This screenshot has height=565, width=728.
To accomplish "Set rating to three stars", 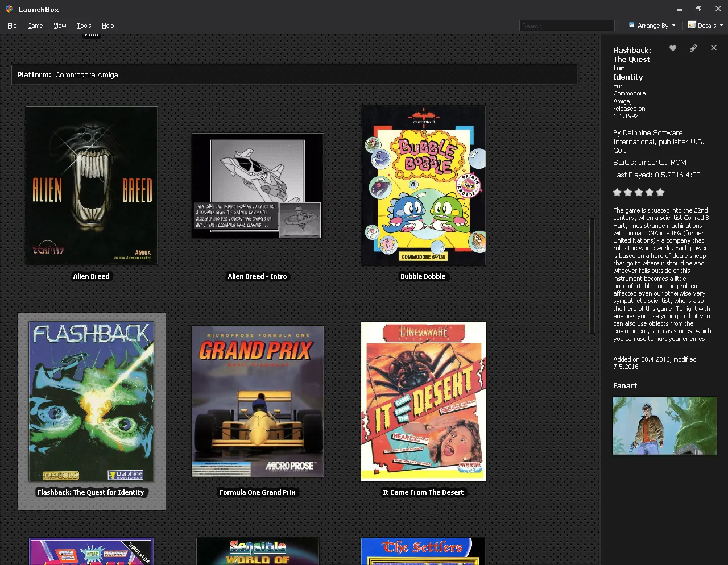I will [x=639, y=193].
